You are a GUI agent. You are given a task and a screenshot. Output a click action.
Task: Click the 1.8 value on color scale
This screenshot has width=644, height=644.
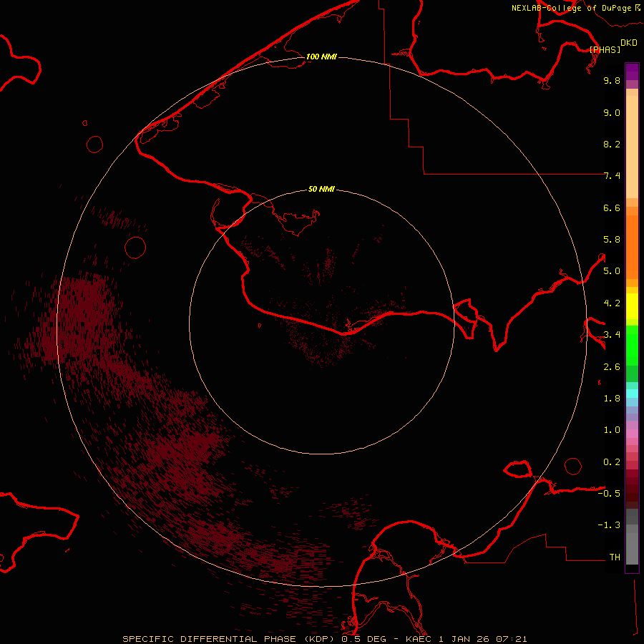click(x=612, y=399)
